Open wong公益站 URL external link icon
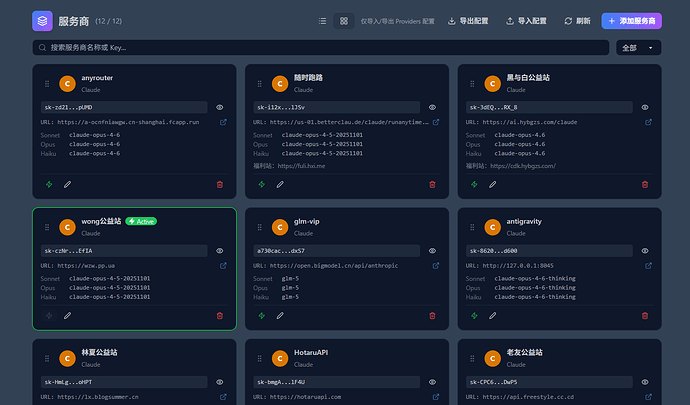The height and width of the screenshot is (405, 690). click(x=223, y=266)
